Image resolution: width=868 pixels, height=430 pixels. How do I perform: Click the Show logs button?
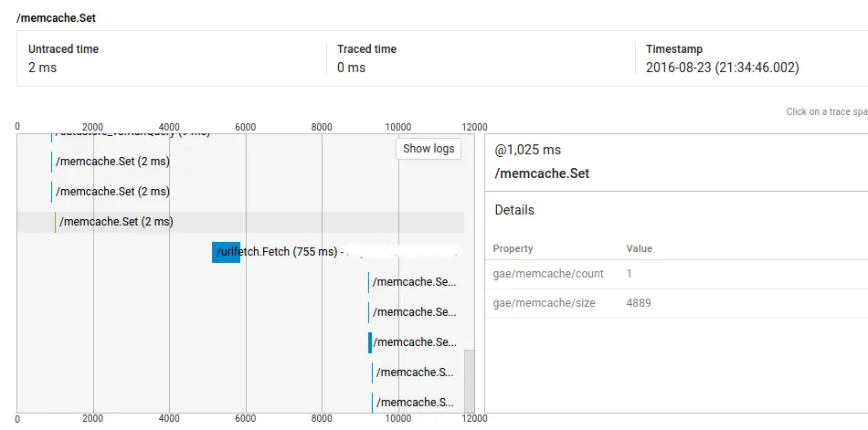[429, 149]
